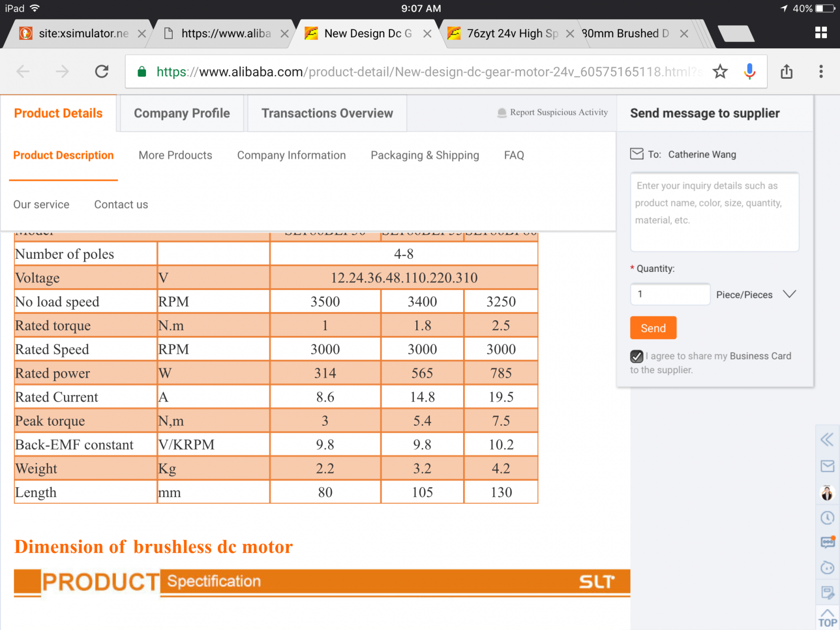Open the Chrome three-dot menu
840x630 pixels.
(x=821, y=71)
